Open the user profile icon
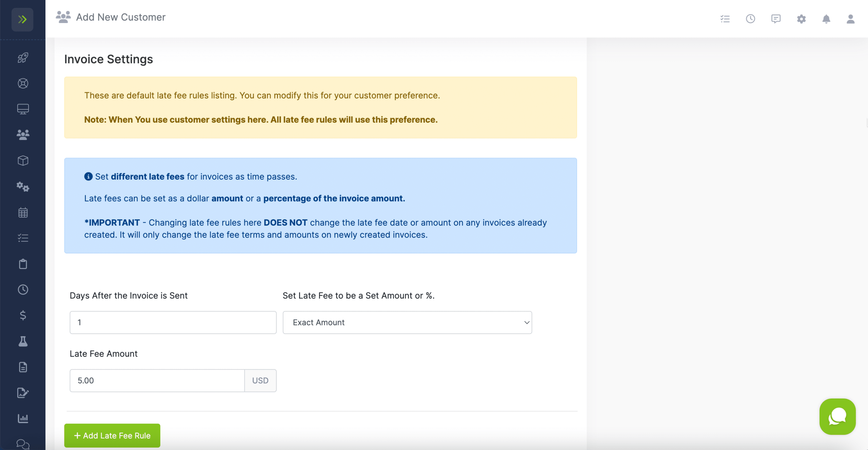This screenshot has width=868, height=450. (x=850, y=19)
